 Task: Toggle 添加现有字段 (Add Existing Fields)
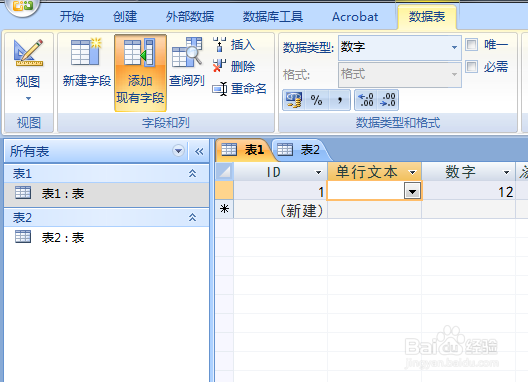[x=140, y=73]
